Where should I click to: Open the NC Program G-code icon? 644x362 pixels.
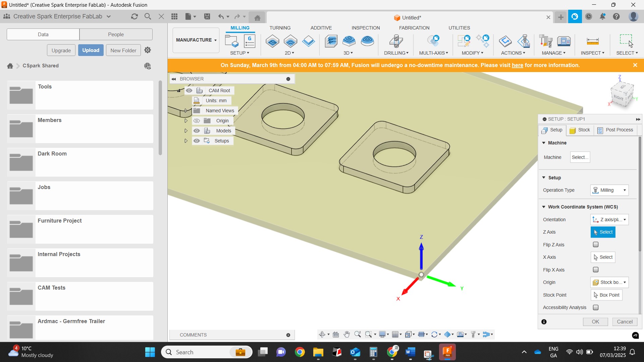point(250,41)
